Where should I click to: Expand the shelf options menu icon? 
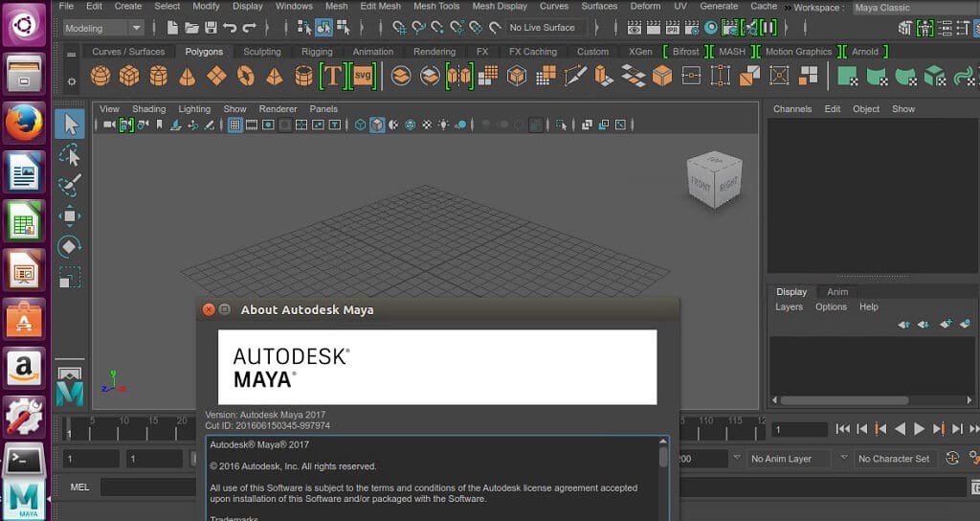pos(71,55)
